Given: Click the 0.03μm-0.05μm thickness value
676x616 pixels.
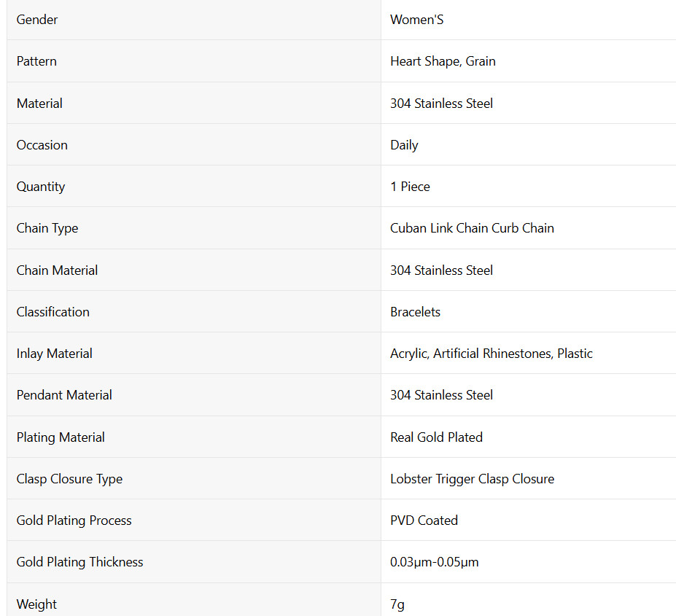Looking at the screenshot, I should click(434, 562).
